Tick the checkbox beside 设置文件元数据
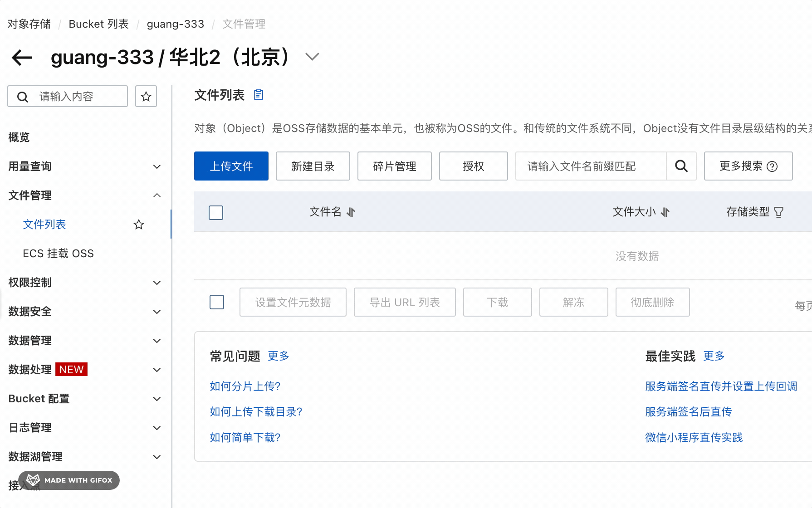The width and height of the screenshot is (812, 508). pyautogui.click(x=217, y=302)
